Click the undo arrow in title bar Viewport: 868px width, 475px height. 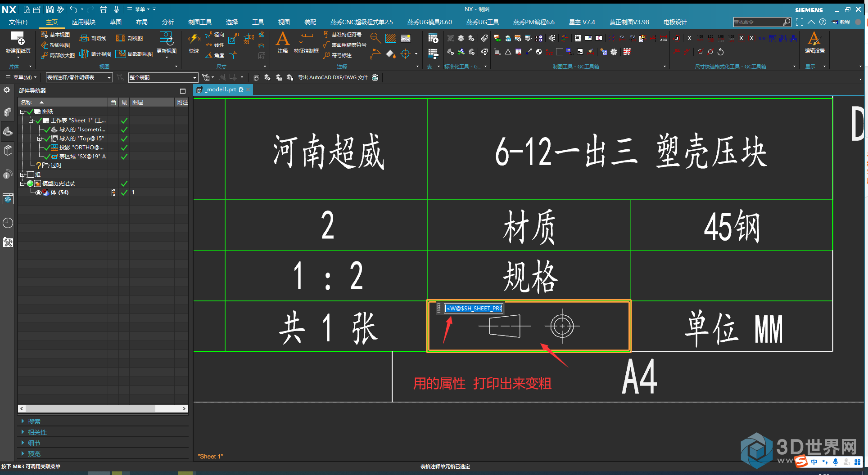tap(73, 9)
